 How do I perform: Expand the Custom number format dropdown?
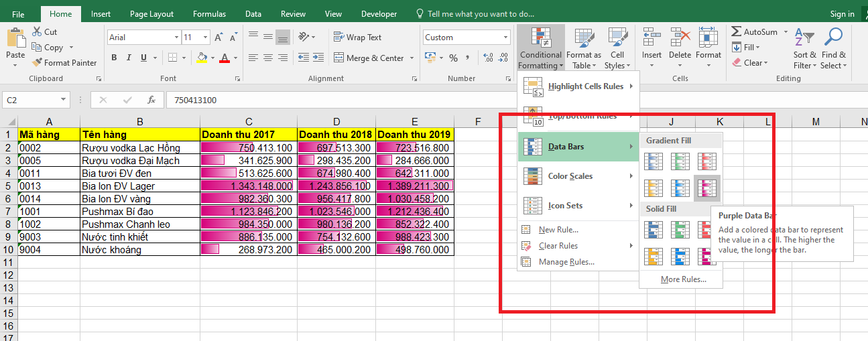tap(505, 38)
